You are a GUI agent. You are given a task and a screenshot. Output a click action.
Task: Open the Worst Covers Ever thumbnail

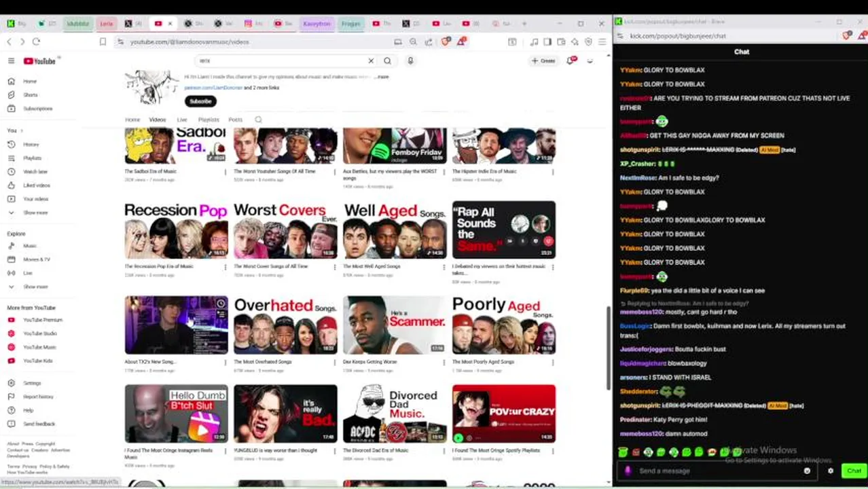point(285,230)
